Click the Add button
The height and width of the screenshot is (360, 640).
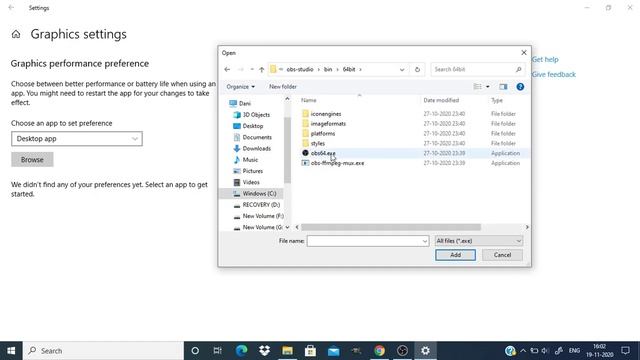pyautogui.click(x=456, y=255)
